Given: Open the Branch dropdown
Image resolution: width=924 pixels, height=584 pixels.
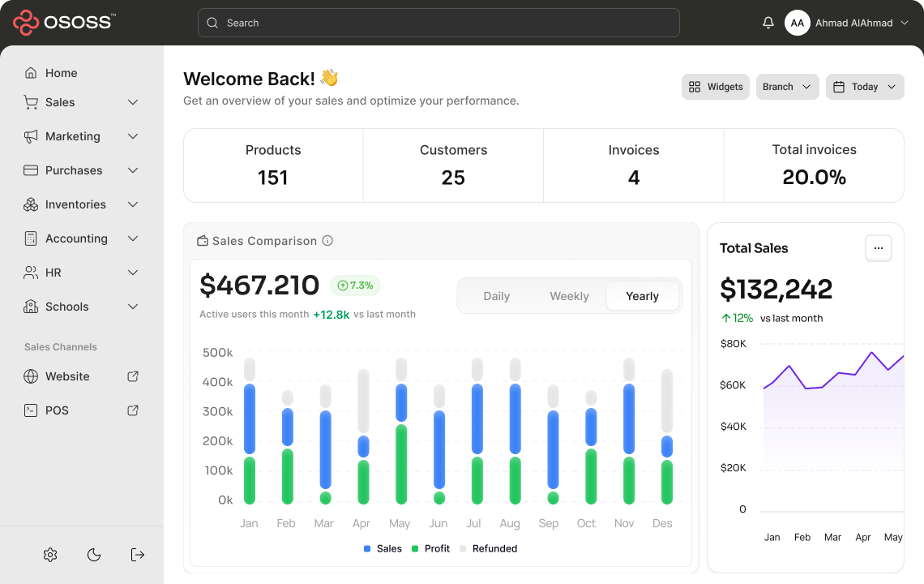Looking at the screenshot, I should tap(787, 87).
